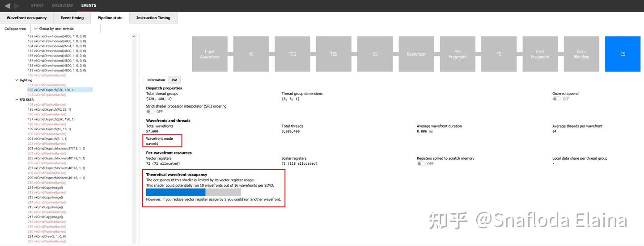Screen dimensions: 644x246
Task: Select event 193 vkCmdPipelineBarrier()
Action: (47, 95)
